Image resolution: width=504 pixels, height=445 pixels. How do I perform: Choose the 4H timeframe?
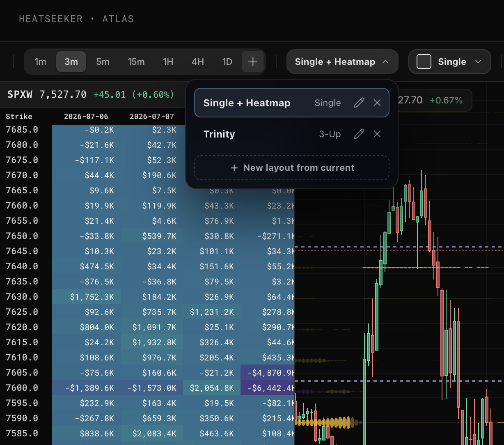197,62
